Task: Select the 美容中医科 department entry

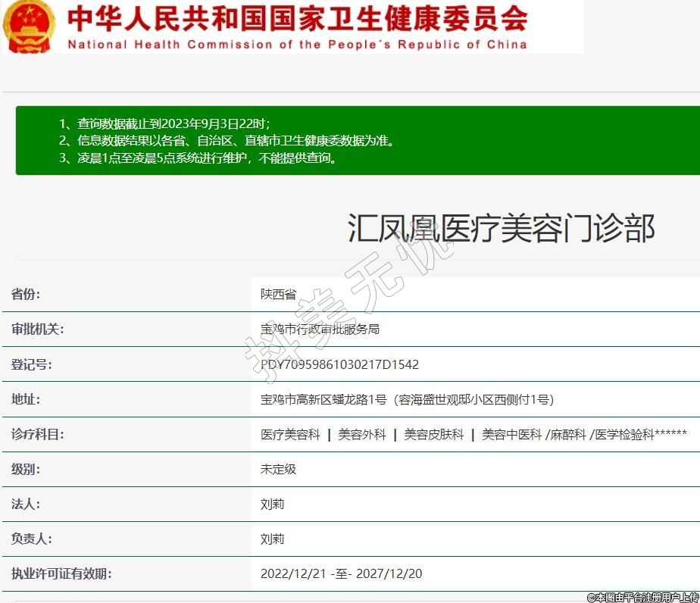Action: tap(511, 435)
